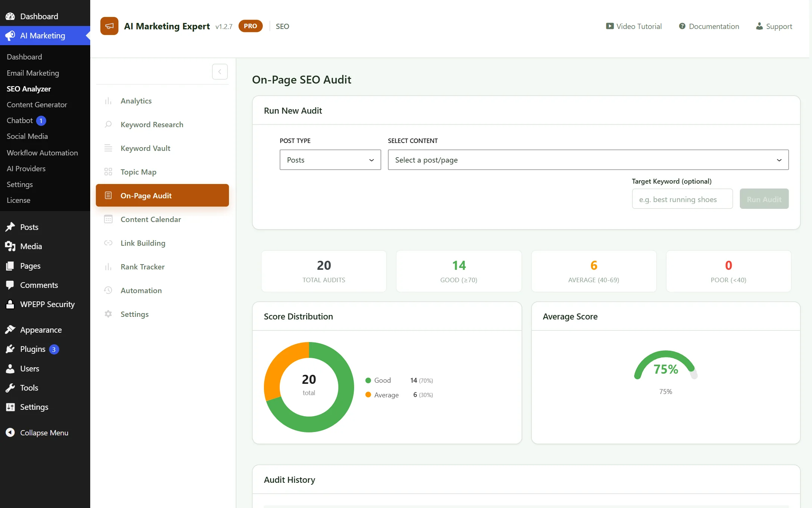Click the Collapse Menu arrow icon
The width and height of the screenshot is (812, 508).
tap(10, 432)
